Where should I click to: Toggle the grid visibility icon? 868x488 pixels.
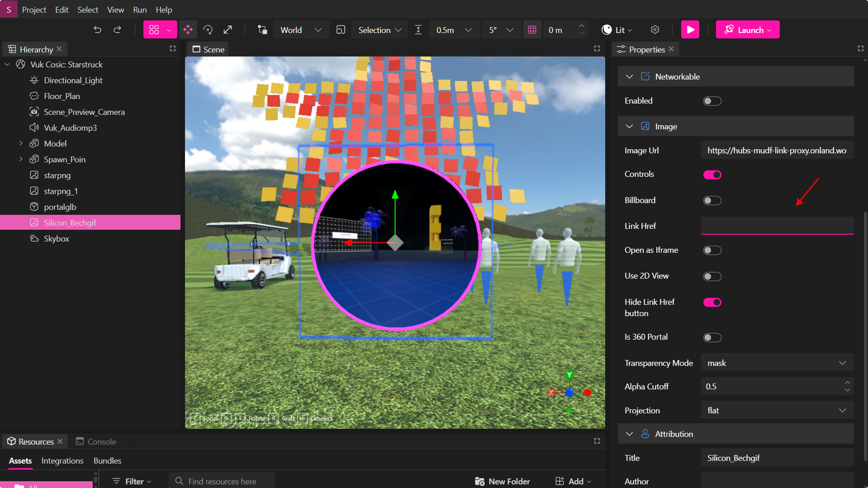(532, 30)
